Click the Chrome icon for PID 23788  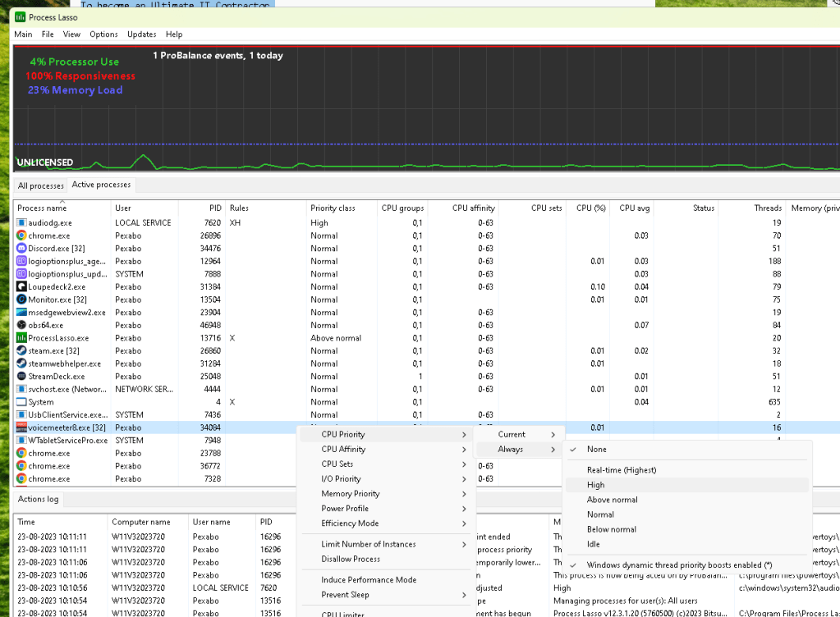(21, 453)
